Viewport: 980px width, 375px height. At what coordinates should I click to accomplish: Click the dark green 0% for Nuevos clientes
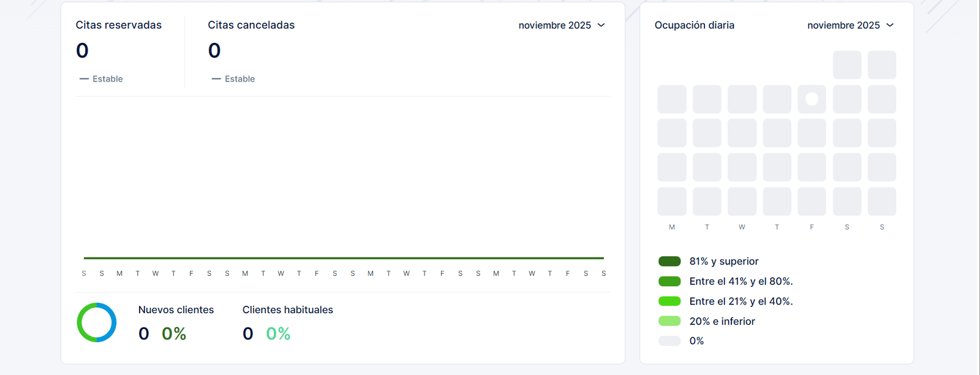(x=174, y=334)
